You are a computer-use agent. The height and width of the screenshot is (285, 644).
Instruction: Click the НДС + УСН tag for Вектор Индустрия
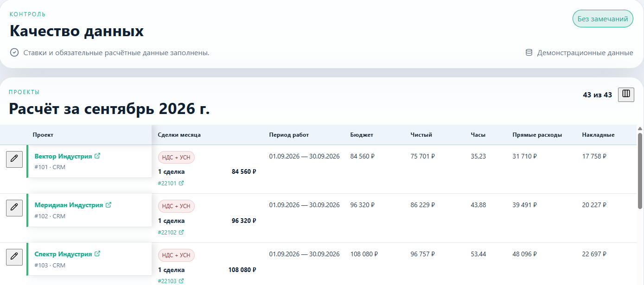point(176,157)
